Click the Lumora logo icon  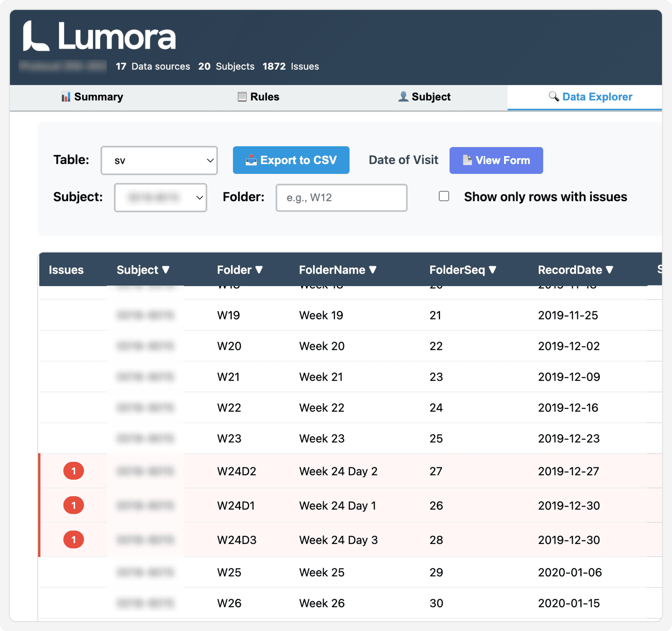(35, 36)
